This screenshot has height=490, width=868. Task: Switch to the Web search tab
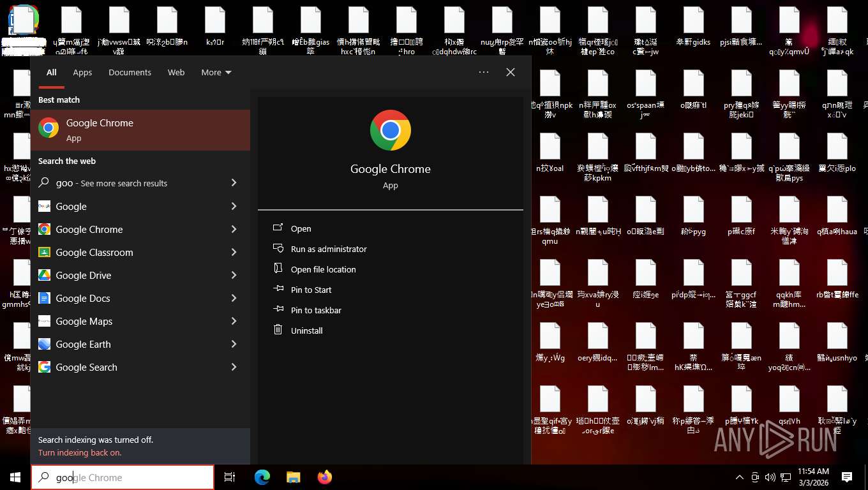tap(176, 72)
